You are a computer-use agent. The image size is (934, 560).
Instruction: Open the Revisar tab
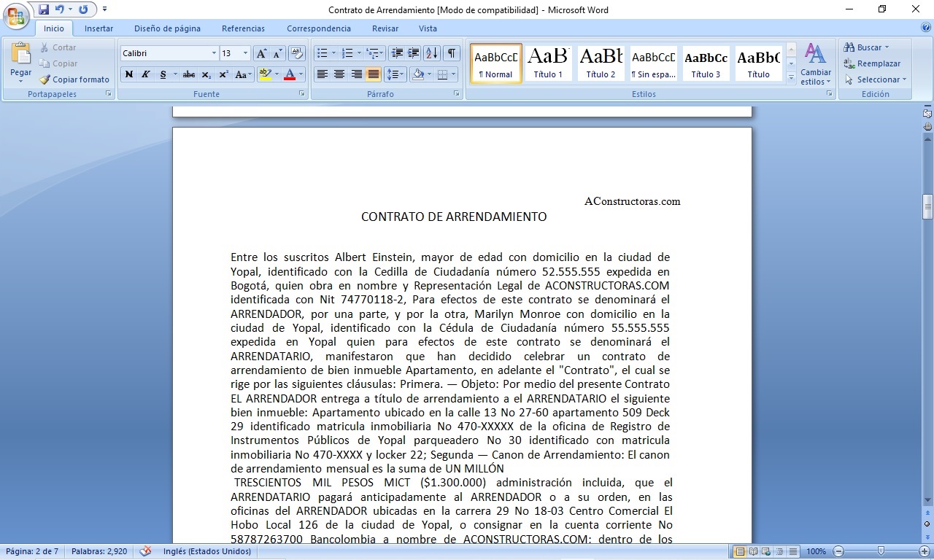(385, 28)
